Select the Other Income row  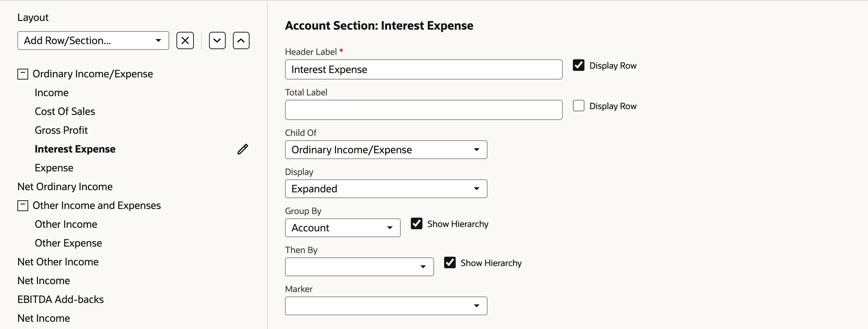coord(66,224)
